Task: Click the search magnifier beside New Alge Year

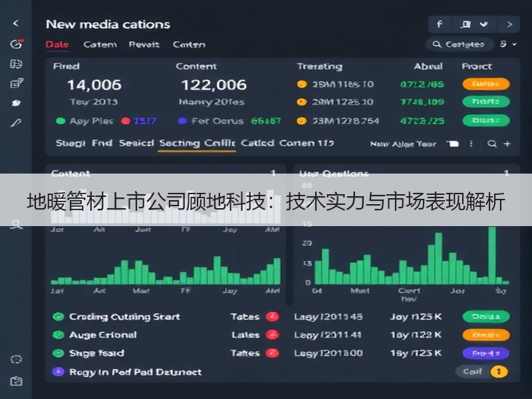Action: point(492,144)
